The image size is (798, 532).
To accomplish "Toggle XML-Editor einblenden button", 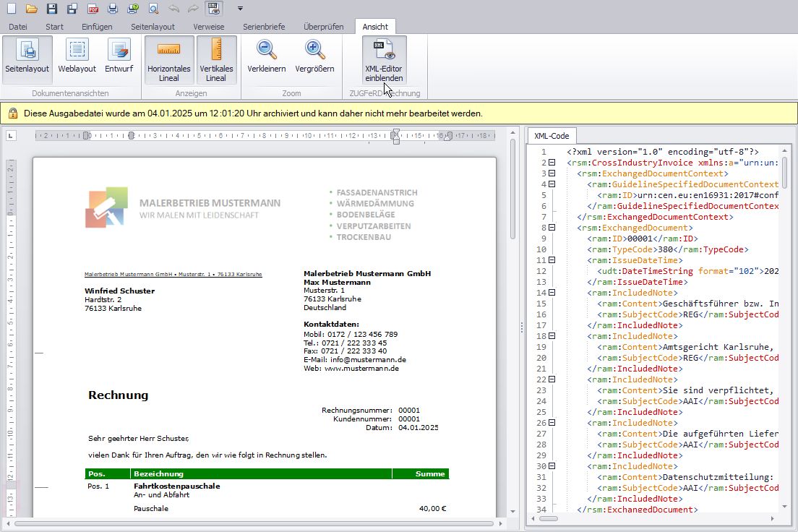I will (x=384, y=59).
